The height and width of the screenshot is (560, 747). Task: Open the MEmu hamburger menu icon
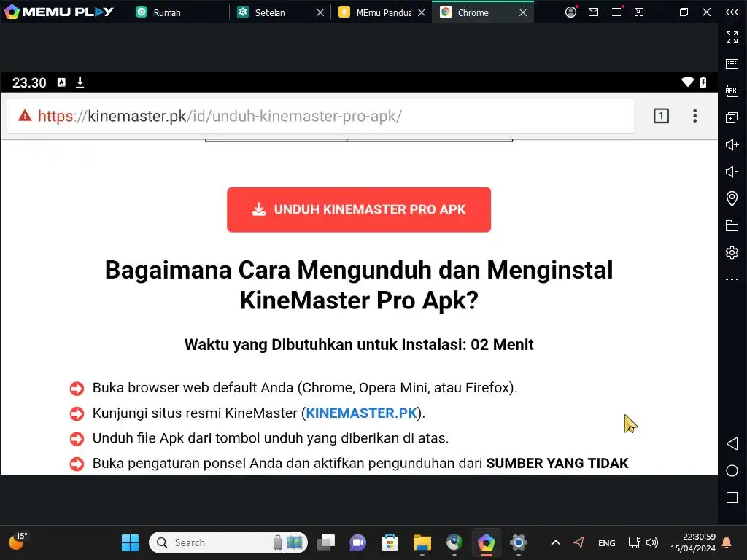[616, 12]
